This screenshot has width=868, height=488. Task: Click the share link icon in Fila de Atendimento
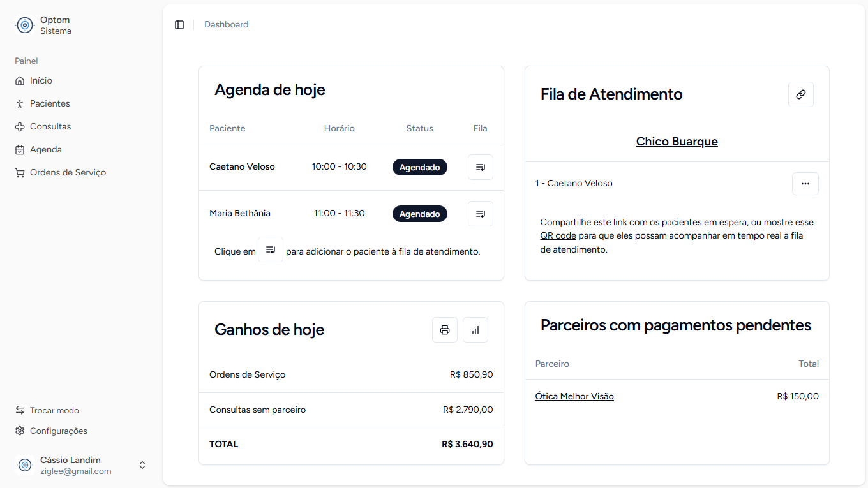pos(801,94)
